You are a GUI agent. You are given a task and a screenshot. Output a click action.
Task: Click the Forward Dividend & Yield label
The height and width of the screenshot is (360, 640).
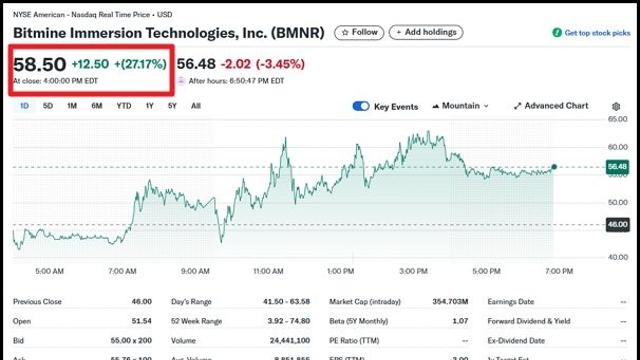point(529,321)
